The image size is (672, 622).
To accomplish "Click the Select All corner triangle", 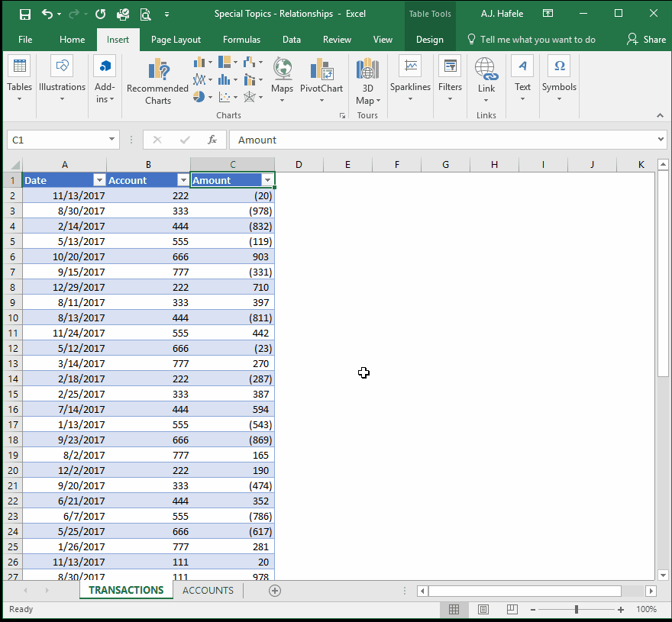I will pyautogui.click(x=15, y=165).
